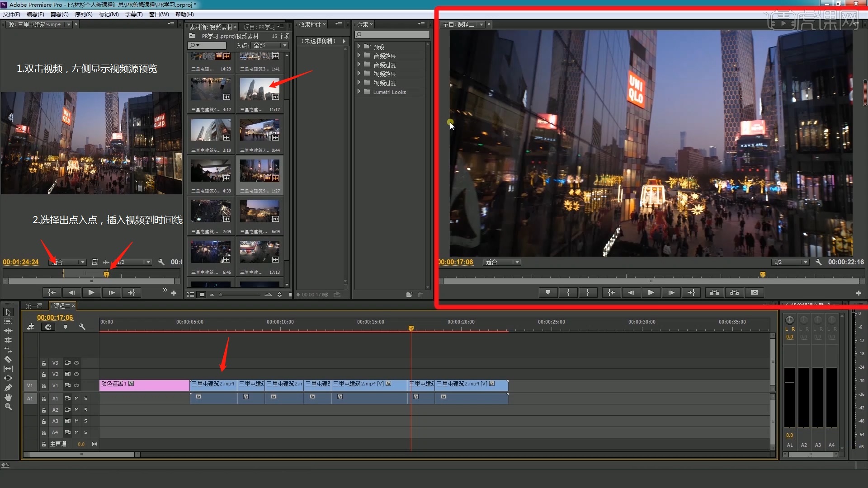Viewport: 868px width, 488px height.
Task: Export frame with camera icon
Action: (755, 293)
